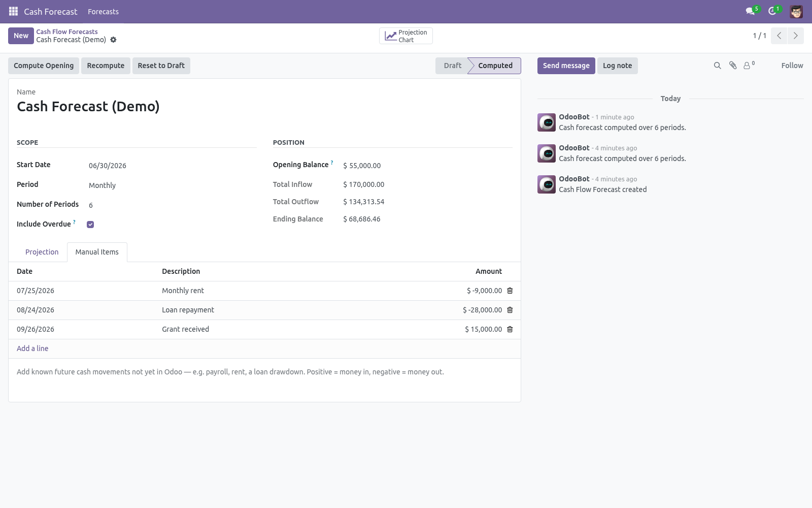Click the $ -28,000.00 amount cell

(x=482, y=310)
